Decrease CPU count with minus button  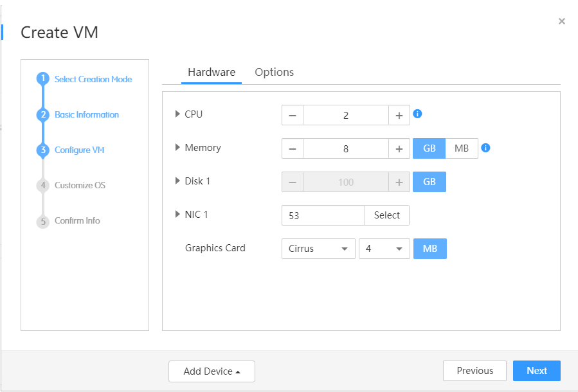pyautogui.click(x=293, y=116)
